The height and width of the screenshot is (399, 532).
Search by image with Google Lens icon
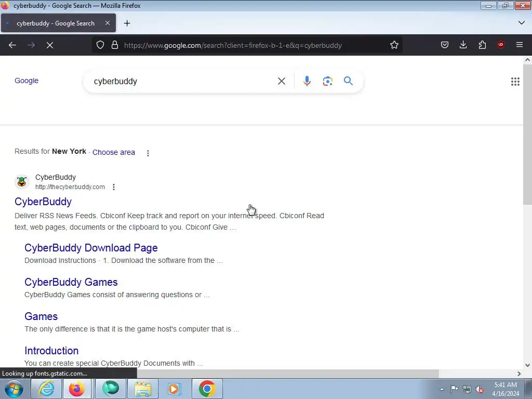coord(327,81)
